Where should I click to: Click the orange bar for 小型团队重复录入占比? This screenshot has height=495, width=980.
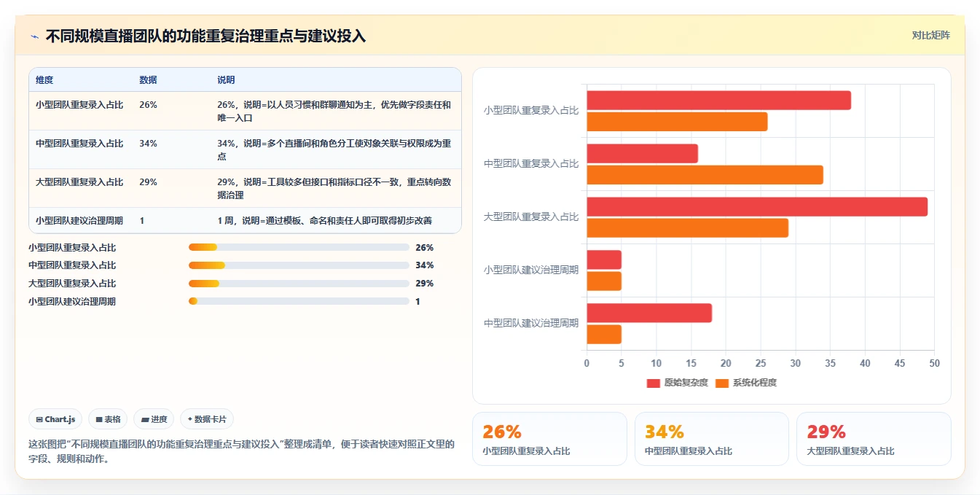(x=677, y=122)
